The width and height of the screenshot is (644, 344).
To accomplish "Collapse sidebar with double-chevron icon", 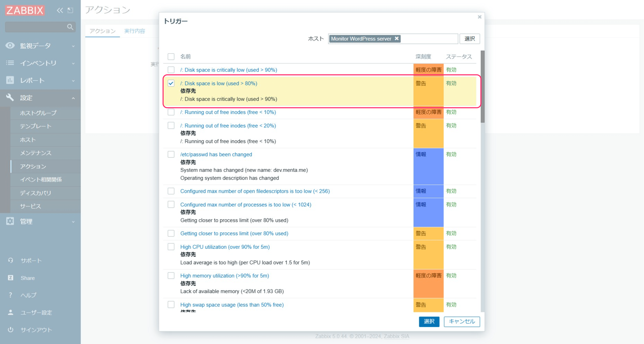I will point(60,10).
